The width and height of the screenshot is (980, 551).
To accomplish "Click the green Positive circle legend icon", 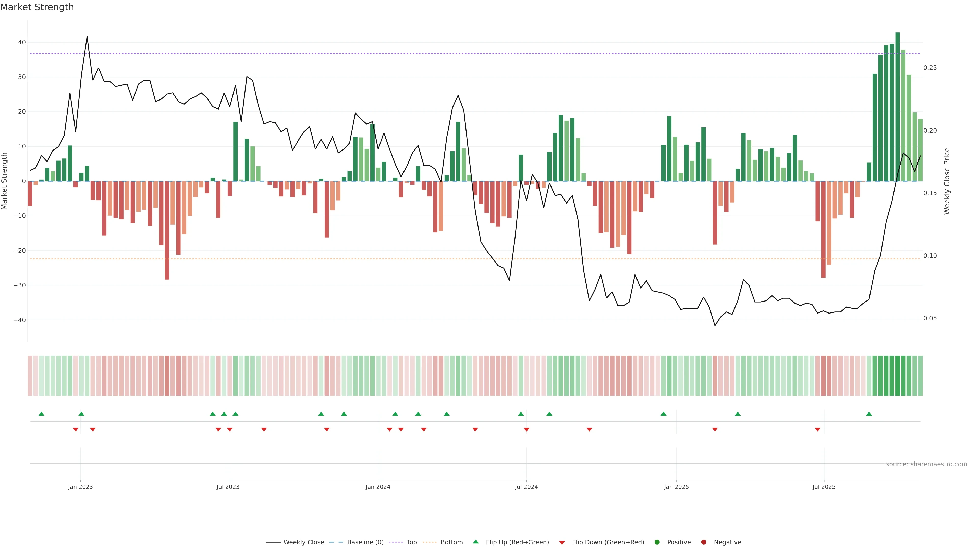I will [657, 542].
